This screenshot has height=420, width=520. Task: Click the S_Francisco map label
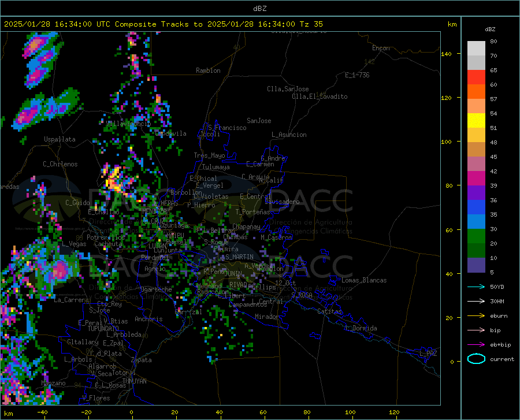(227, 128)
